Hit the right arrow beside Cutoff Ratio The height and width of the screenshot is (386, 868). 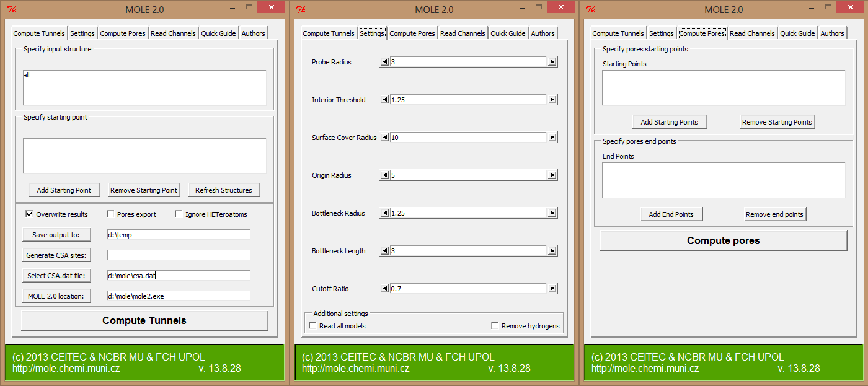click(552, 289)
